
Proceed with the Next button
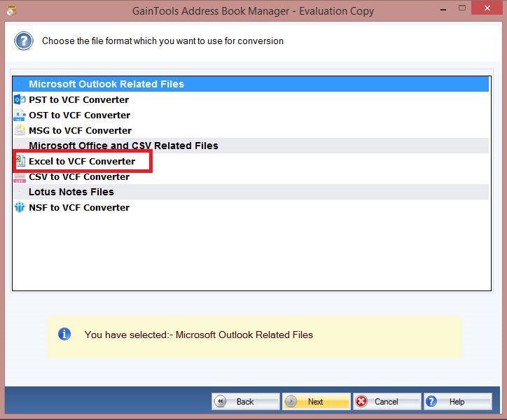317,402
